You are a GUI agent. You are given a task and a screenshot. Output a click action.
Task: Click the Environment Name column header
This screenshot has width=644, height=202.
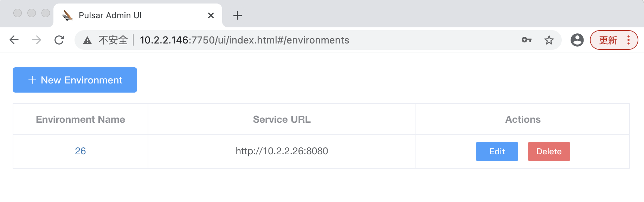coord(80,119)
